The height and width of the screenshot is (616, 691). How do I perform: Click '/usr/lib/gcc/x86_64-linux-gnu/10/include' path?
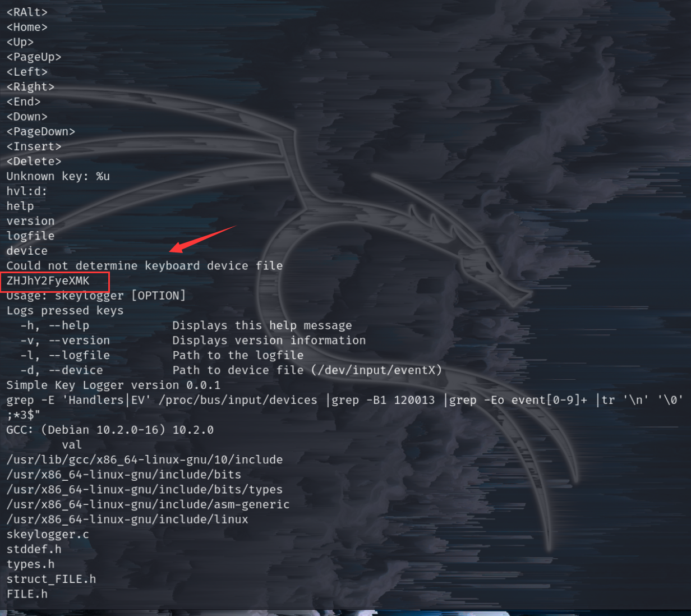click(x=145, y=459)
